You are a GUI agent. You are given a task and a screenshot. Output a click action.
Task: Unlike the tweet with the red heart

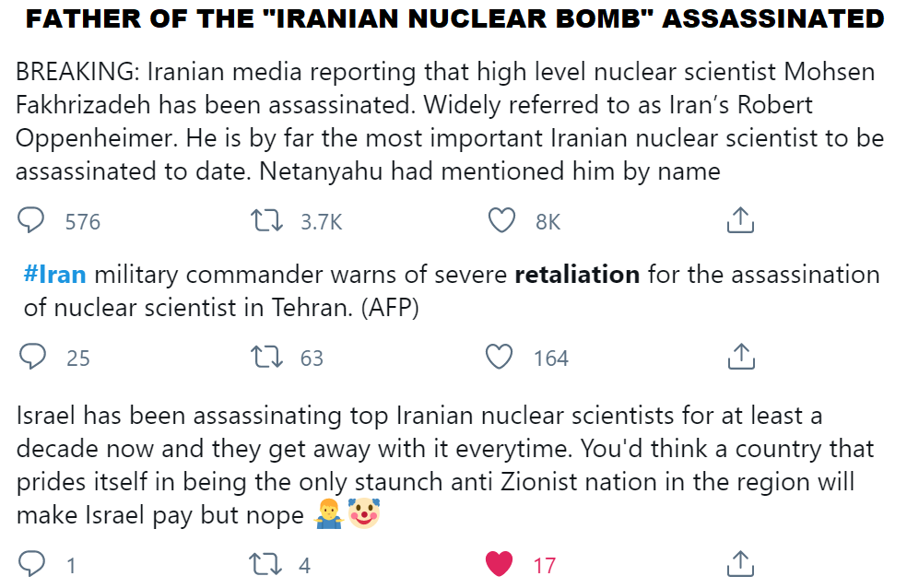(x=499, y=563)
